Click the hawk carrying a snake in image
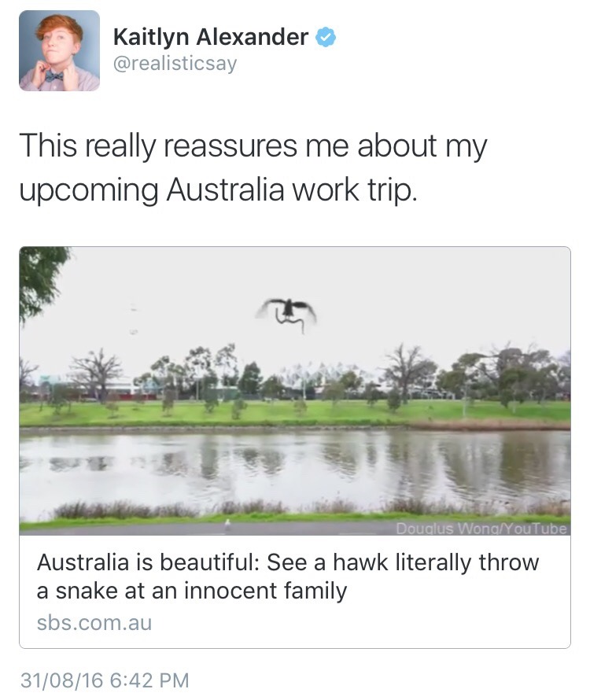Viewport: 590px width, 700px height. [287, 313]
